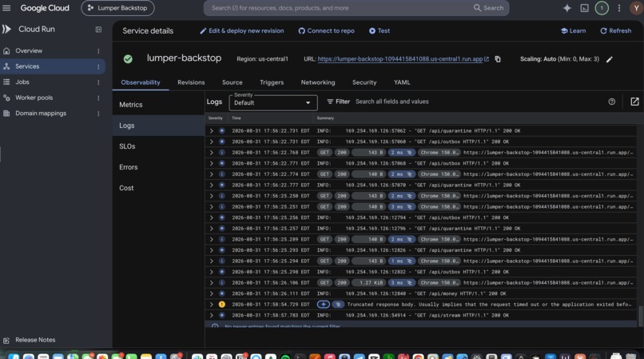Screen dimensions: 644x359
Task: Expand log entry at 17:56:22.768 EDT
Action: tap(212, 152)
